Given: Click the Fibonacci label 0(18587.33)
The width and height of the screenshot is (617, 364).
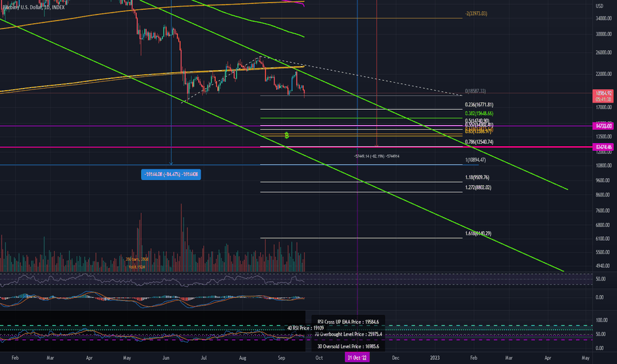Looking at the screenshot, I should click(x=475, y=91).
